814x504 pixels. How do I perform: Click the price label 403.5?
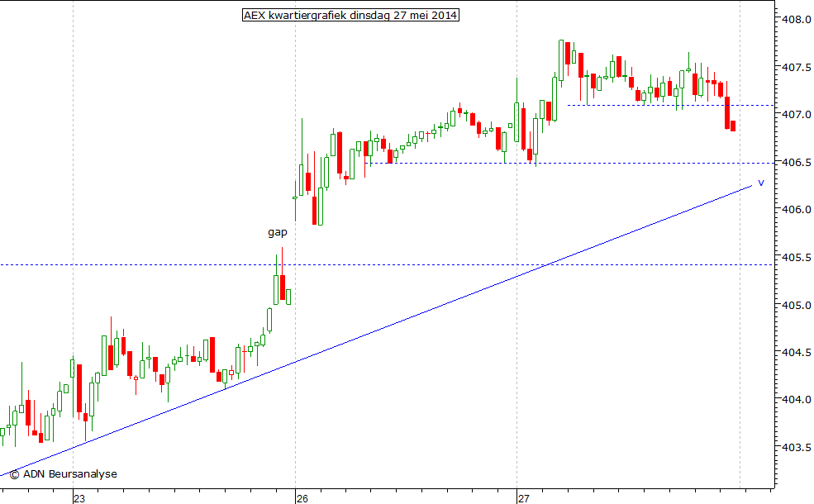click(797, 448)
